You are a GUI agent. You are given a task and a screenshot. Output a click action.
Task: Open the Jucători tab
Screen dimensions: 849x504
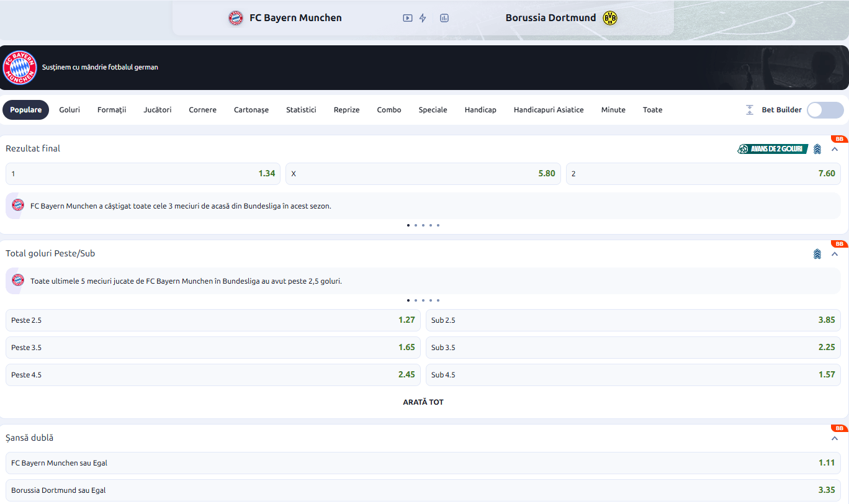pos(158,110)
